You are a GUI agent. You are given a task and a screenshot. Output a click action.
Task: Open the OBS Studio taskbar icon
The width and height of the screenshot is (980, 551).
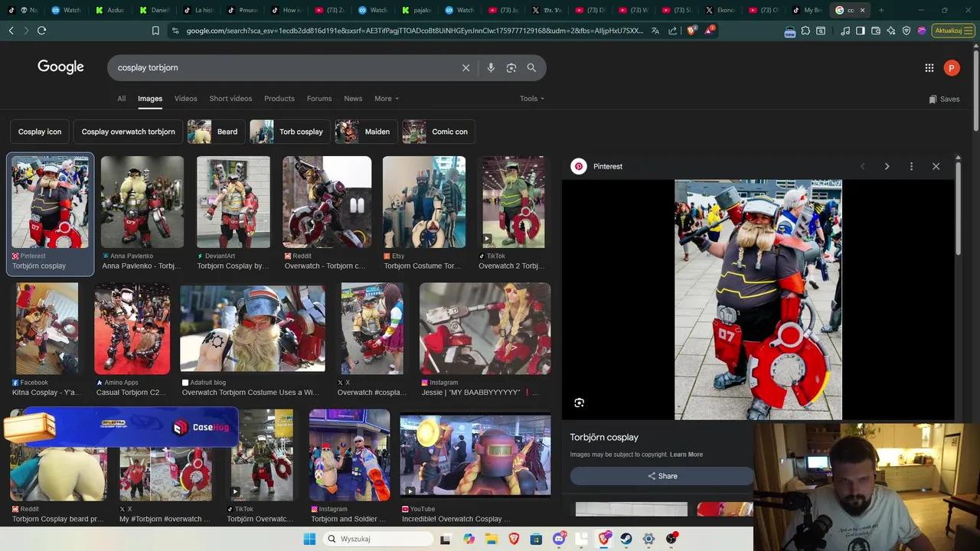tap(671, 539)
